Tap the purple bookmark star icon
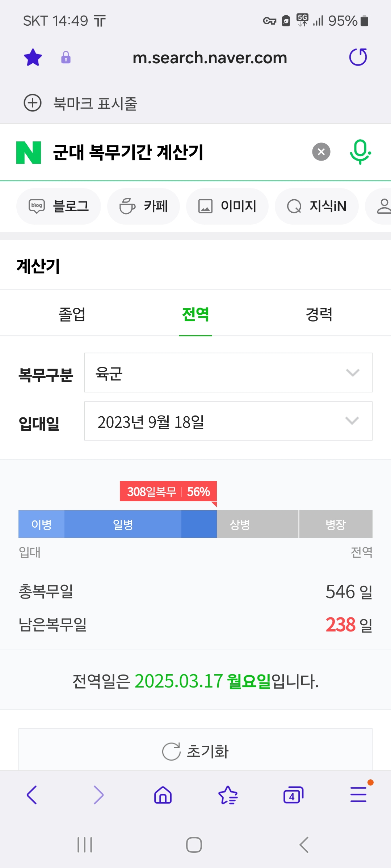This screenshot has width=391, height=868. click(x=33, y=58)
